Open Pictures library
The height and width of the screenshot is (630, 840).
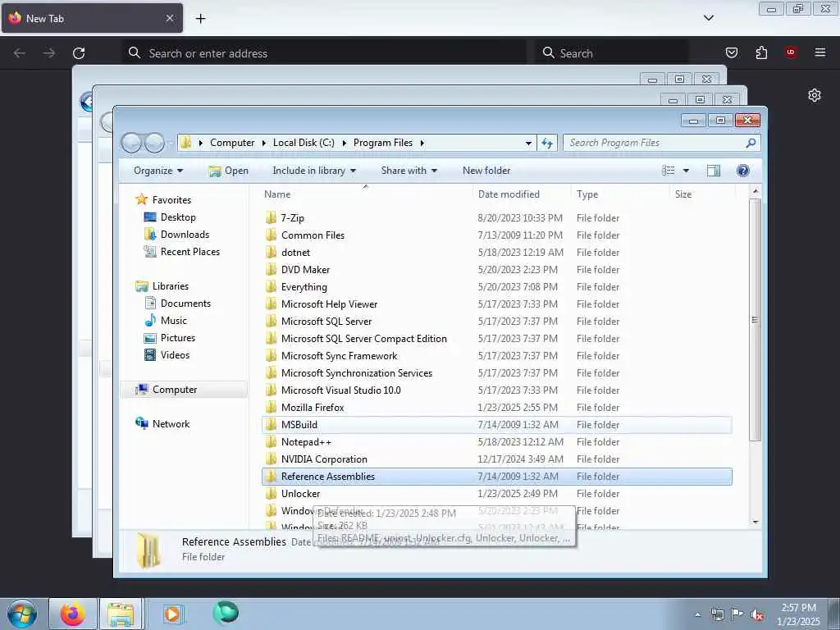pyautogui.click(x=178, y=337)
